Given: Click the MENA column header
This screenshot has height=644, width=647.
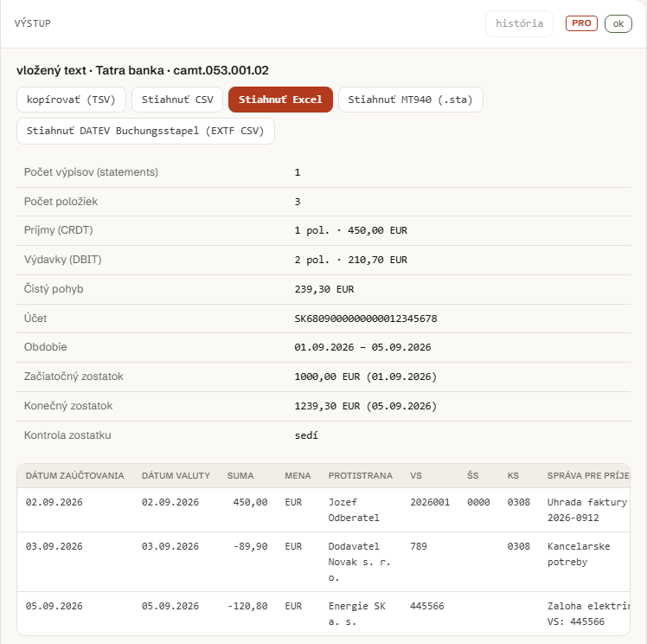Looking at the screenshot, I should click(x=298, y=475).
